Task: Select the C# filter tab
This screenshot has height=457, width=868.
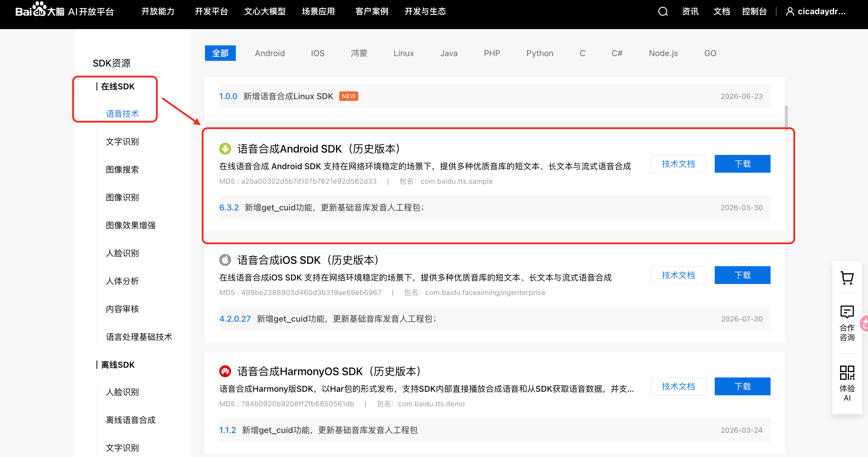Action: point(617,53)
